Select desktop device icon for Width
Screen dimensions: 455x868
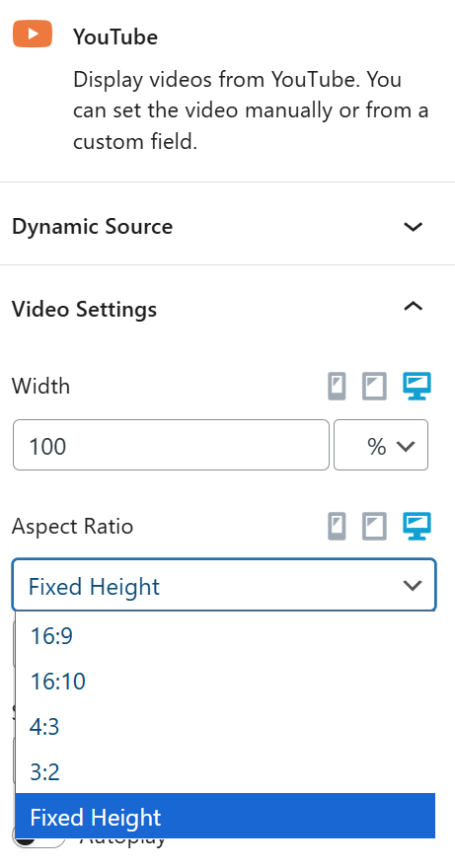coord(417,387)
